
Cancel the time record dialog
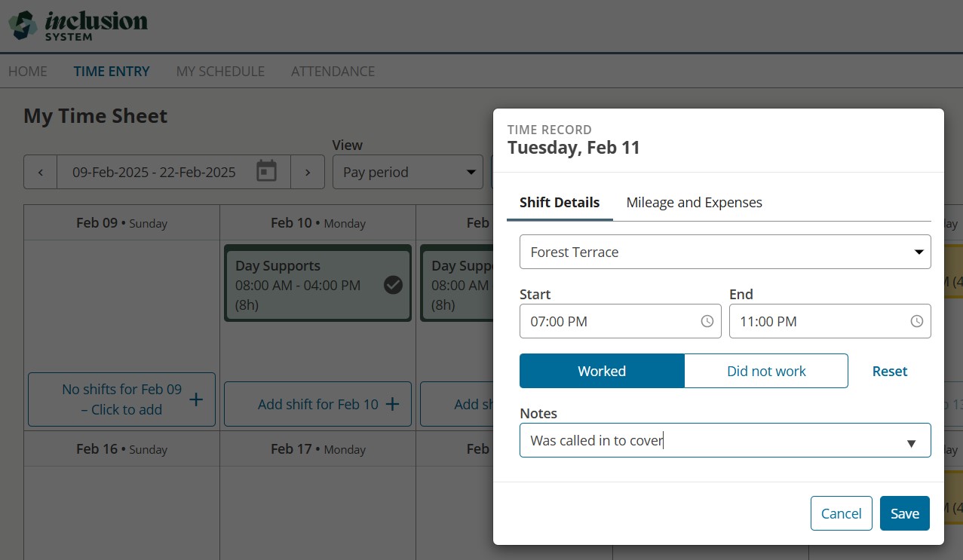[842, 513]
